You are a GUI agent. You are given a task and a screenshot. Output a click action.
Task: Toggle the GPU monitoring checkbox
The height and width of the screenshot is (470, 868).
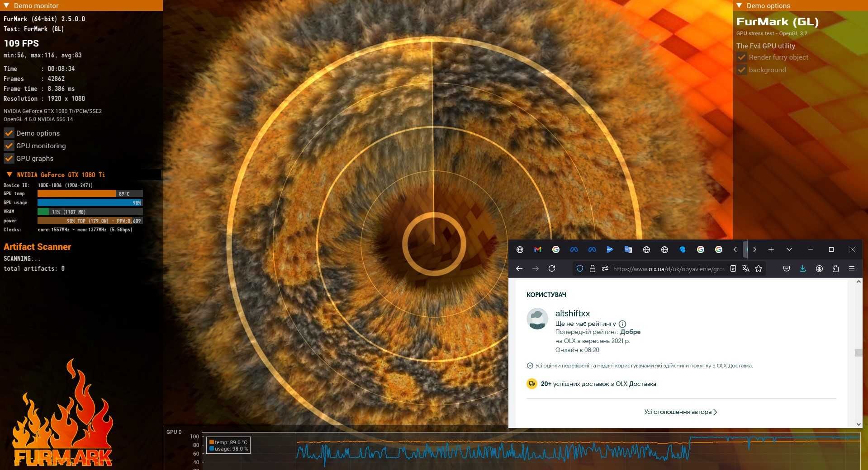9,146
